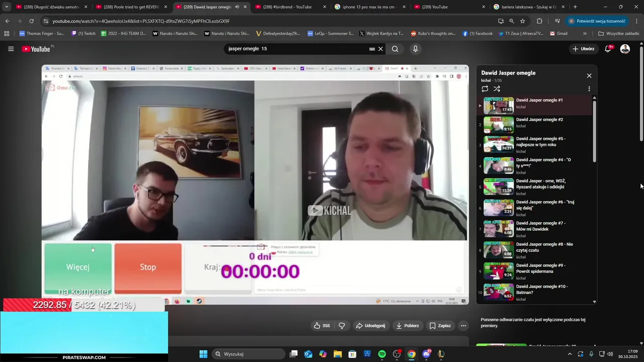Reload the page with refresh icon
Screen dimensions: 644x362
coord(31,21)
